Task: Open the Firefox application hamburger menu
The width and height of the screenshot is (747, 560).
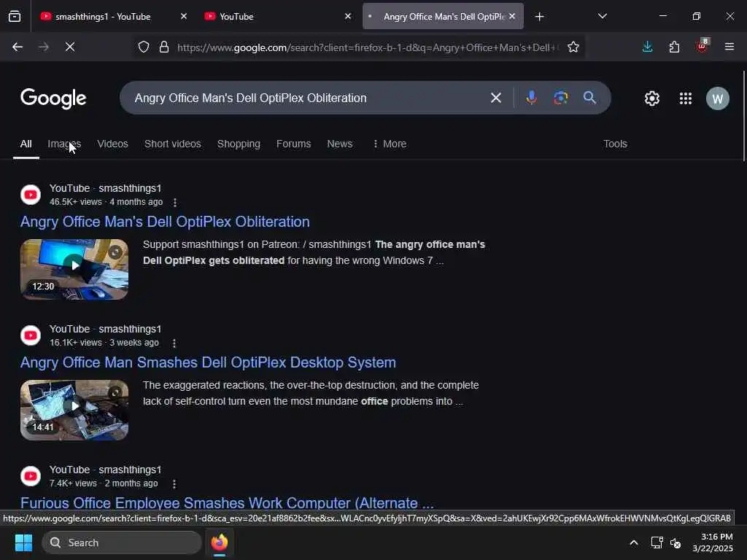Action: (x=729, y=47)
